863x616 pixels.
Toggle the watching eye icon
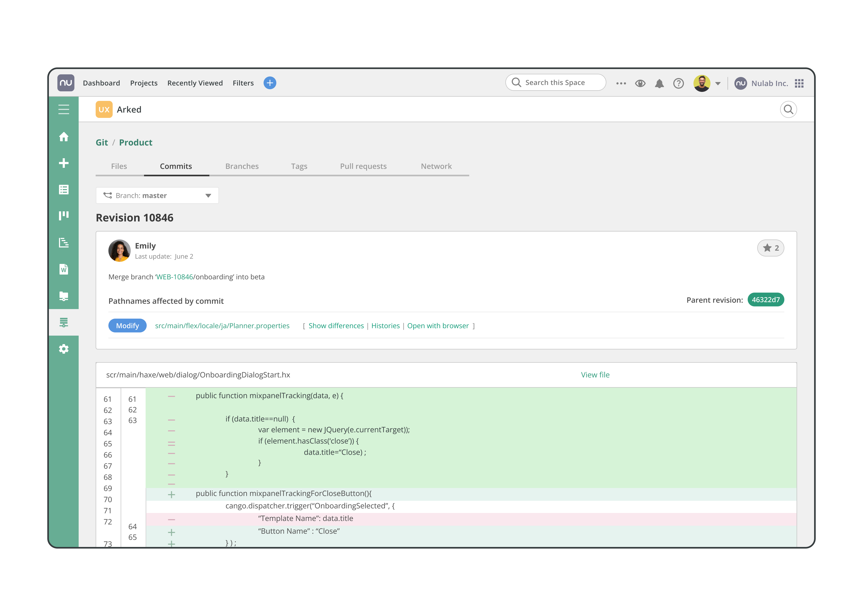pyautogui.click(x=640, y=83)
